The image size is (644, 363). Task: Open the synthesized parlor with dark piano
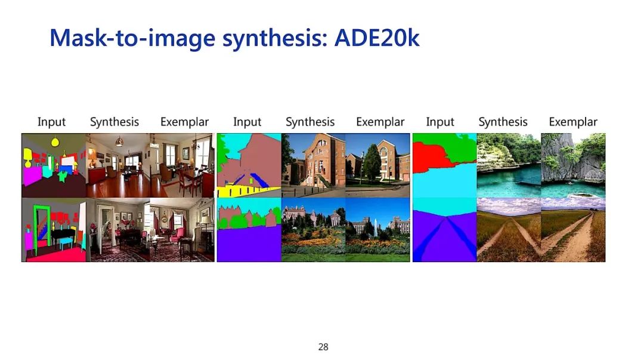coord(118,229)
